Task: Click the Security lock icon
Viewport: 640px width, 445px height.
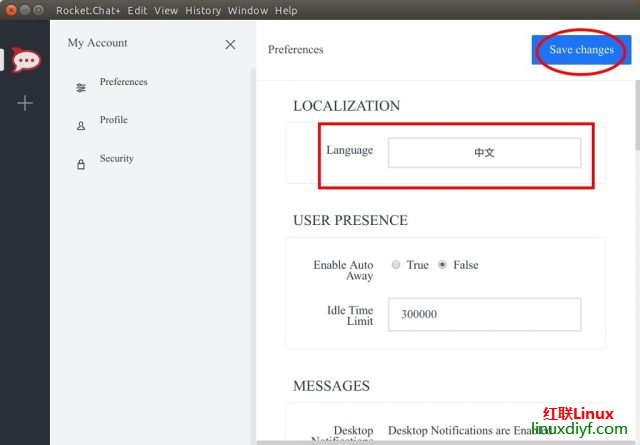Action: click(x=81, y=165)
